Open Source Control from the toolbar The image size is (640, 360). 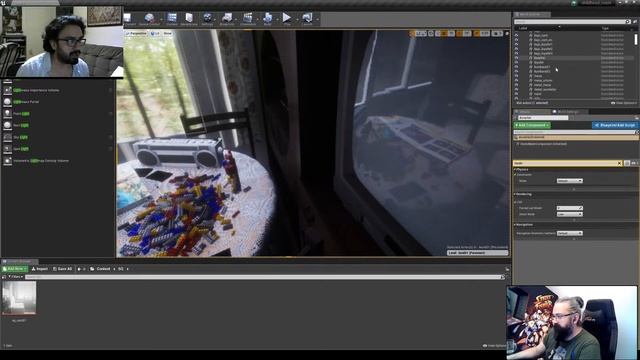[149, 18]
